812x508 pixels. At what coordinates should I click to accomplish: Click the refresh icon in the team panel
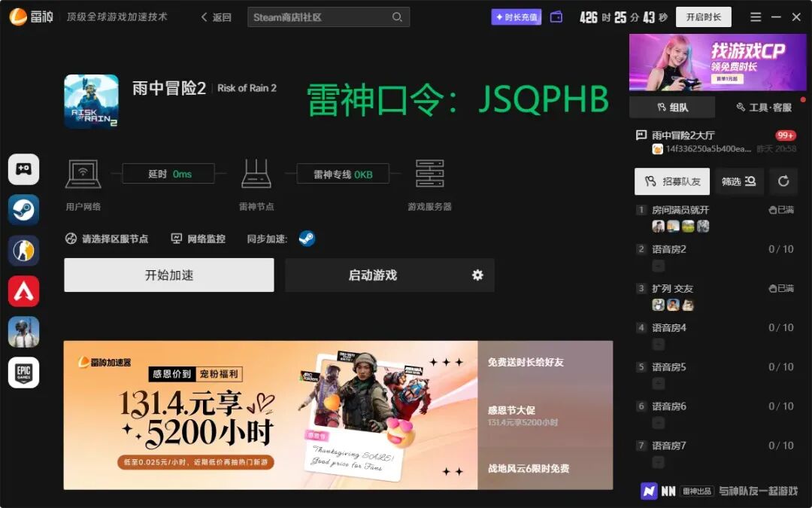pos(785,181)
